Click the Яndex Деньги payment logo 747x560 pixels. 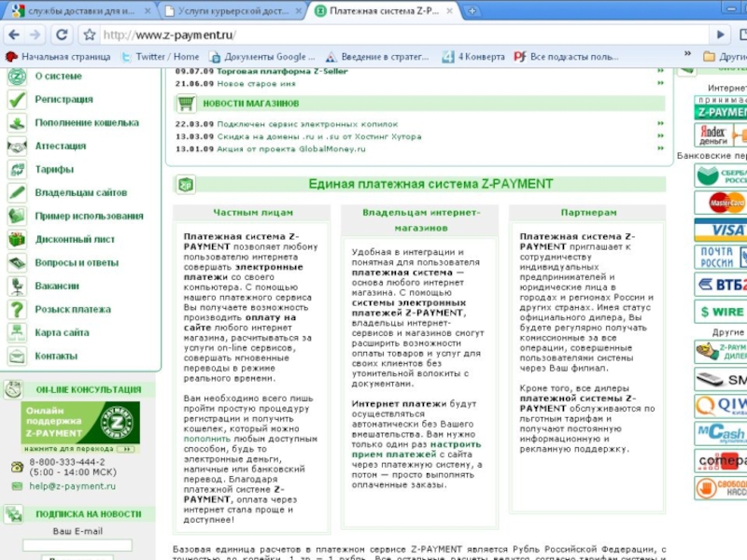pos(720,134)
